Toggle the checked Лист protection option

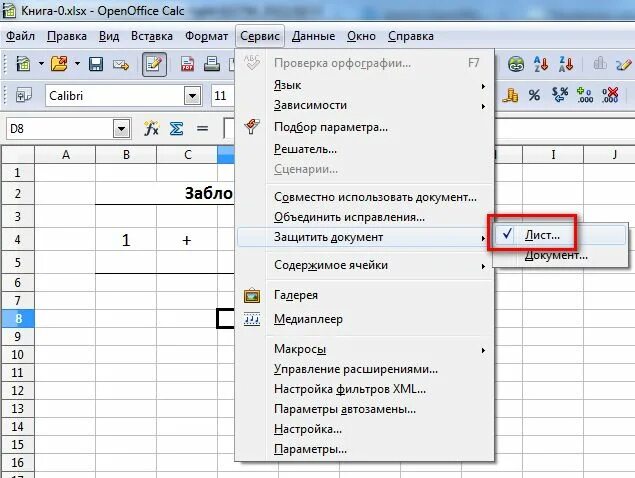pyautogui.click(x=560, y=235)
